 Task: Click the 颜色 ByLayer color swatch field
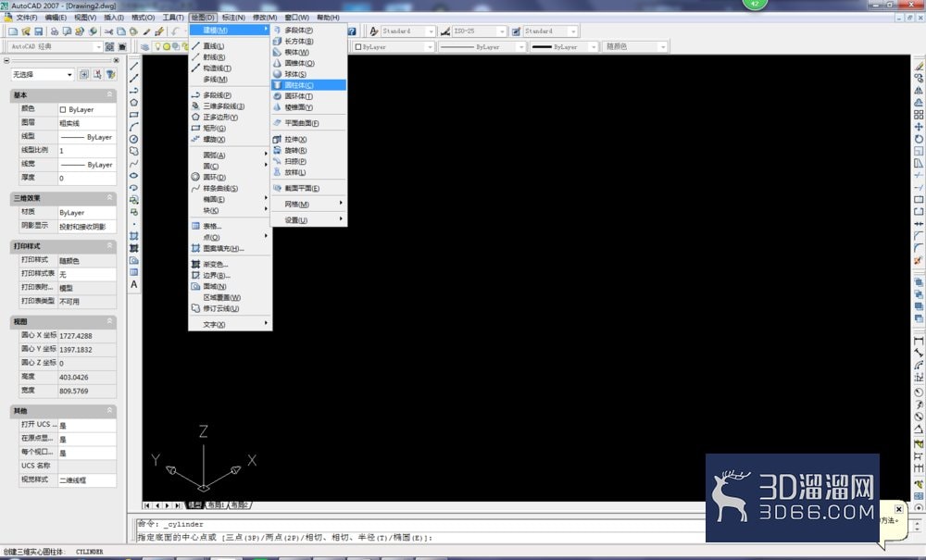coord(87,109)
